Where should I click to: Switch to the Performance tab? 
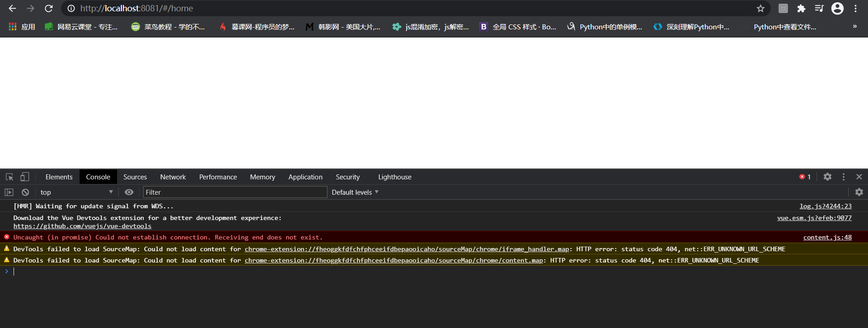click(x=218, y=177)
